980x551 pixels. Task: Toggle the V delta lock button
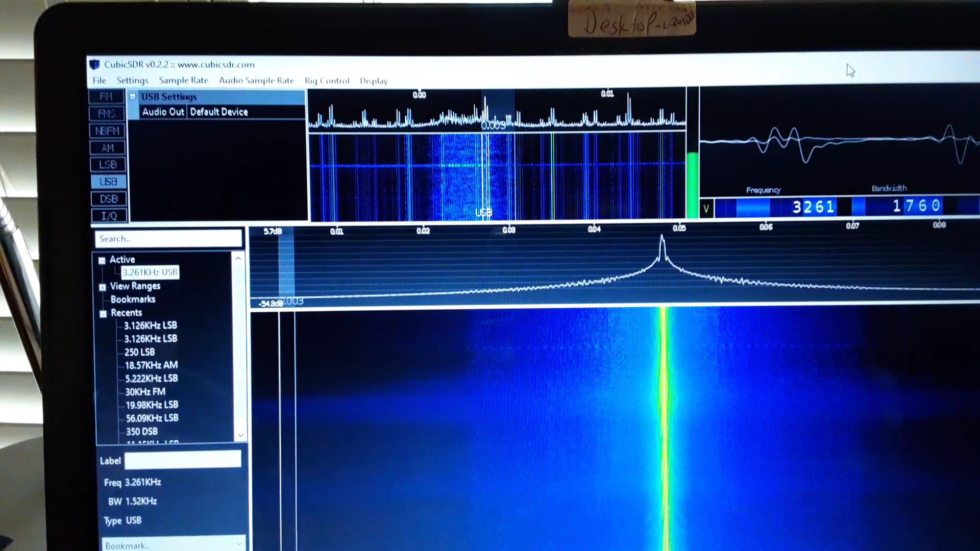[706, 208]
